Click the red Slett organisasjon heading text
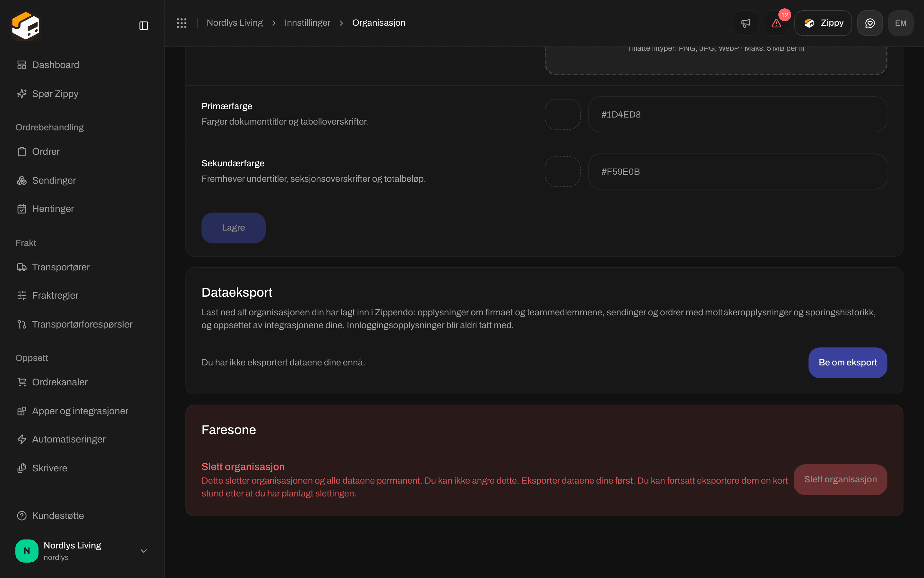The height and width of the screenshot is (578, 924). tap(243, 467)
